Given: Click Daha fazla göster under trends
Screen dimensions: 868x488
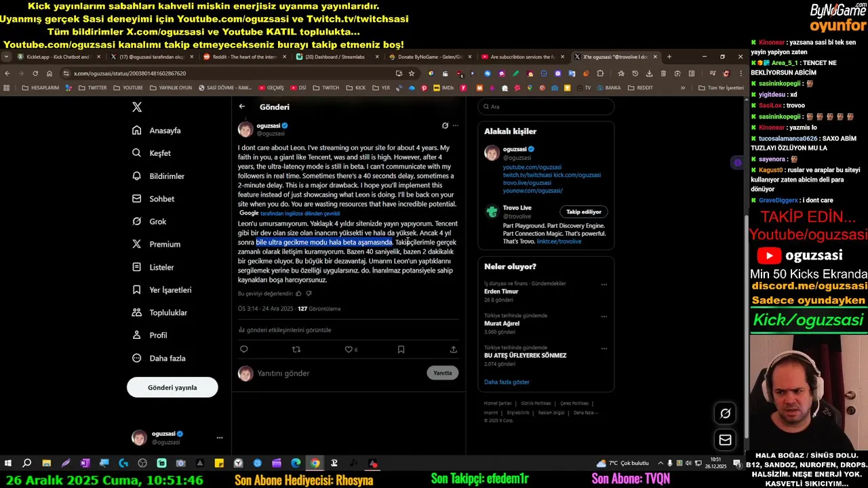Looking at the screenshot, I should pos(507,382).
